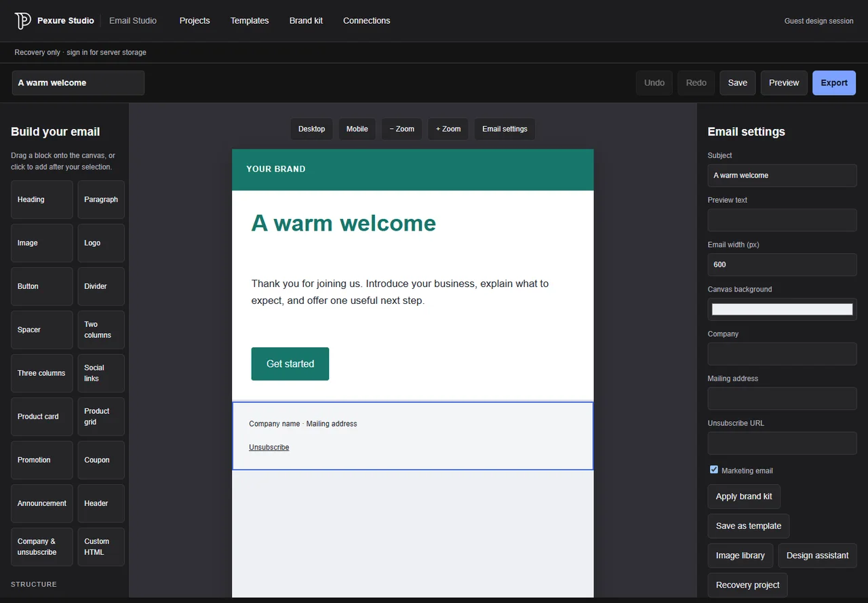Click the Redo button

point(696,83)
